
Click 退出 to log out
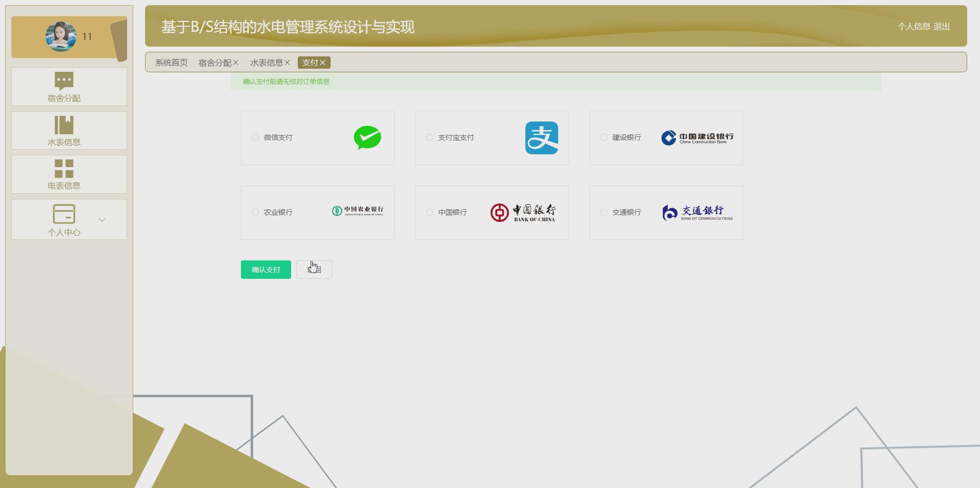[x=942, y=26]
